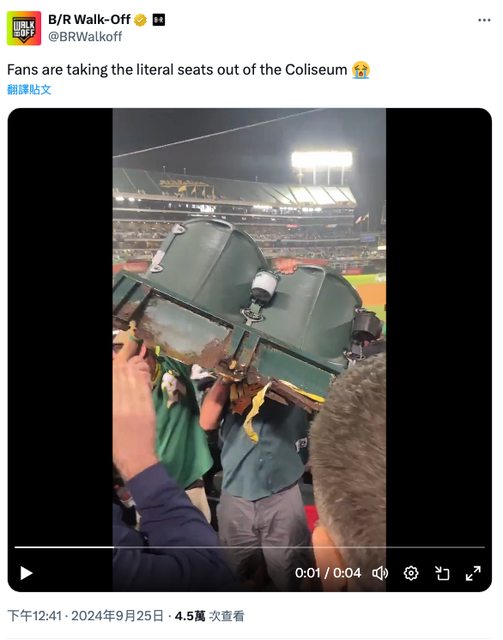Click the post timestamp 下午12:41 · 2024年9月25日
Image resolution: width=503 pixels, height=640 pixels.
(x=85, y=616)
